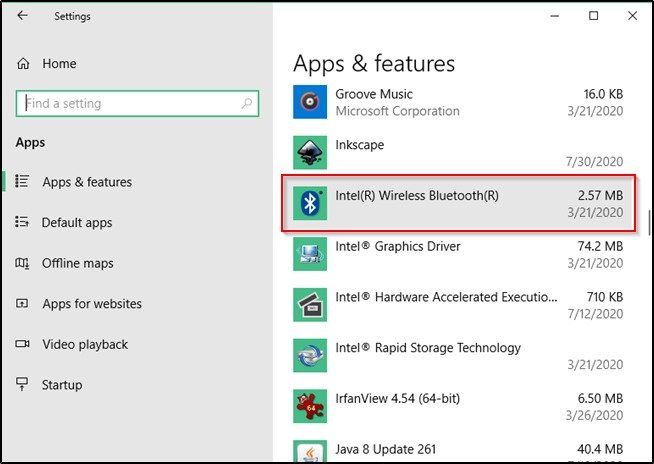Click the Default apps sidebar icon

(x=22, y=222)
